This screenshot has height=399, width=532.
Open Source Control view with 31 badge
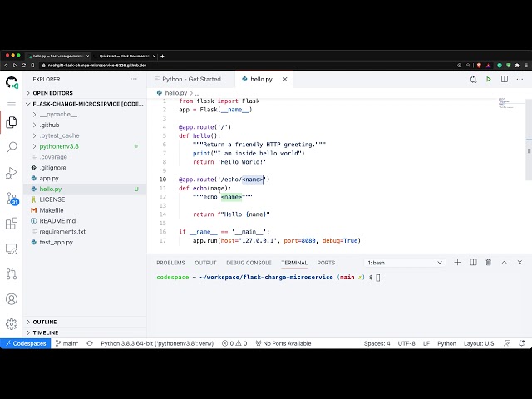pyautogui.click(x=12, y=199)
